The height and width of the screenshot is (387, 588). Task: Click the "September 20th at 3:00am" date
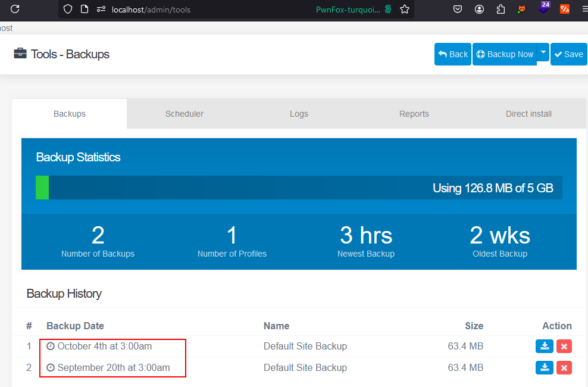[x=114, y=367]
